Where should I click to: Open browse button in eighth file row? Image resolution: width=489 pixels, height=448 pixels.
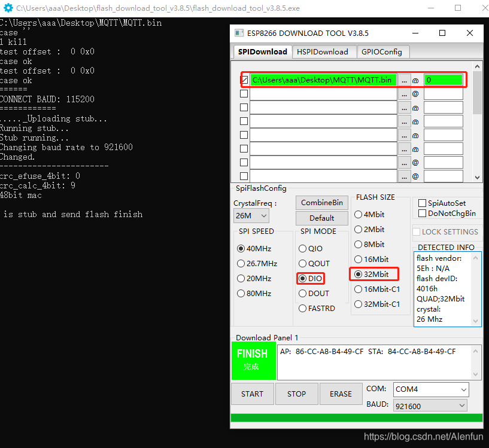[x=404, y=176]
